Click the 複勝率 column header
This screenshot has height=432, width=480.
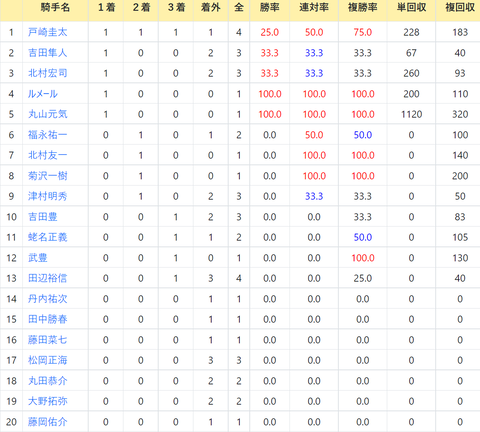[x=363, y=7]
